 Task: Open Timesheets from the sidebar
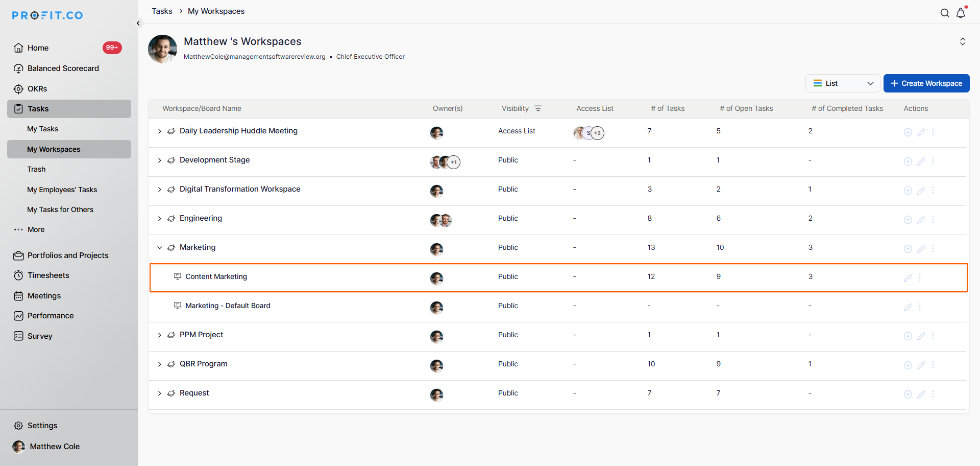point(48,275)
